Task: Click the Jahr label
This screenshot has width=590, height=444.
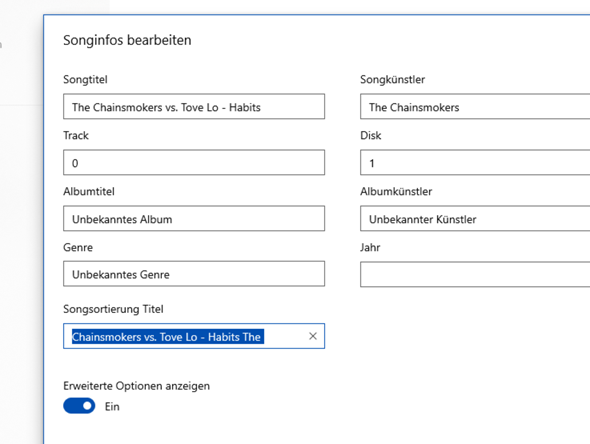Action: [370, 248]
